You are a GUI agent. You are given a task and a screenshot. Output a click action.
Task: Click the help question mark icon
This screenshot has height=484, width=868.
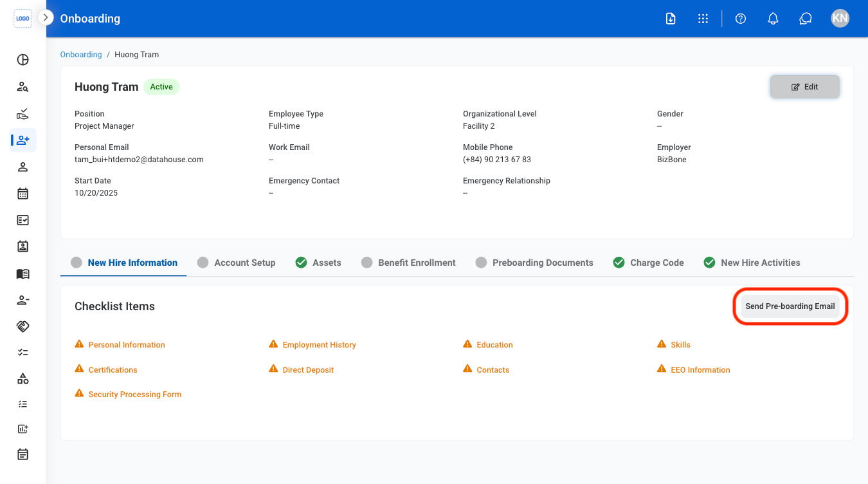pyautogui.click(x=741, y=19)
